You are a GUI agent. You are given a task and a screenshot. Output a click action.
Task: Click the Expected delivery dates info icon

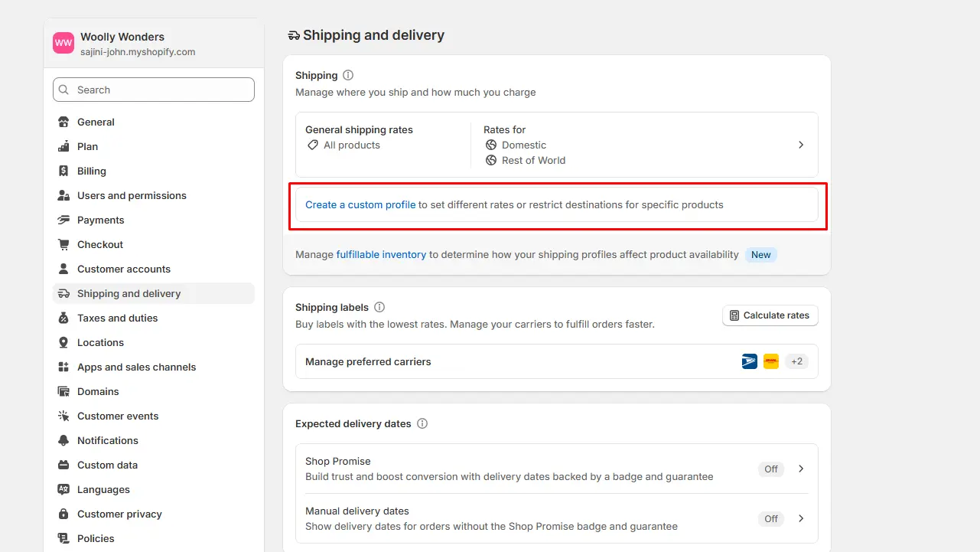tap(422, 423)
